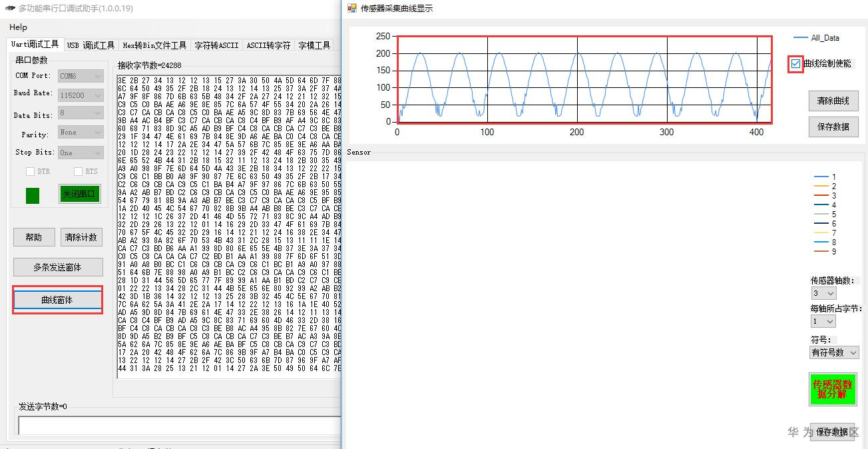
Task: Click the green 传感器数据分解 button
Action: 832,389
